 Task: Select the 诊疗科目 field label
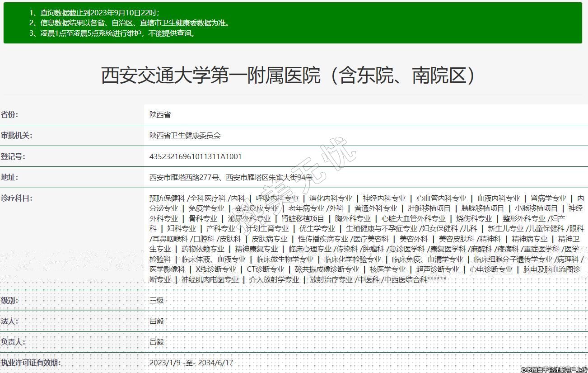[16, 198]
